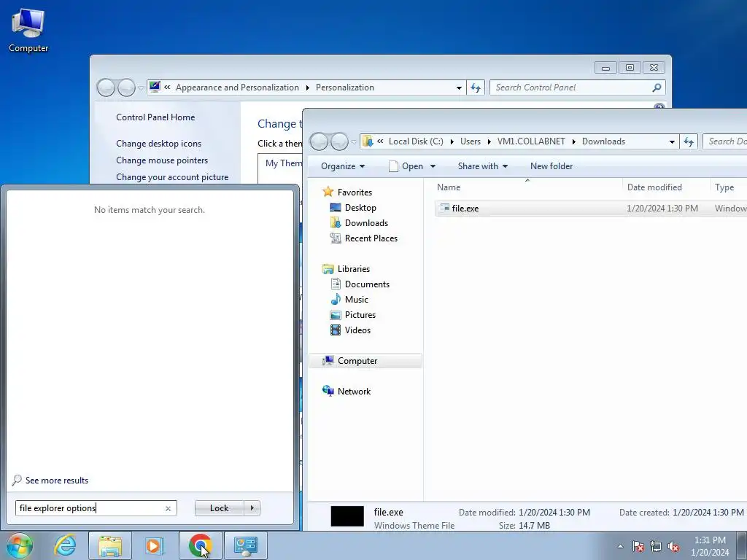Open Videos library
747x560 pixels.
(x=357, y=330)
